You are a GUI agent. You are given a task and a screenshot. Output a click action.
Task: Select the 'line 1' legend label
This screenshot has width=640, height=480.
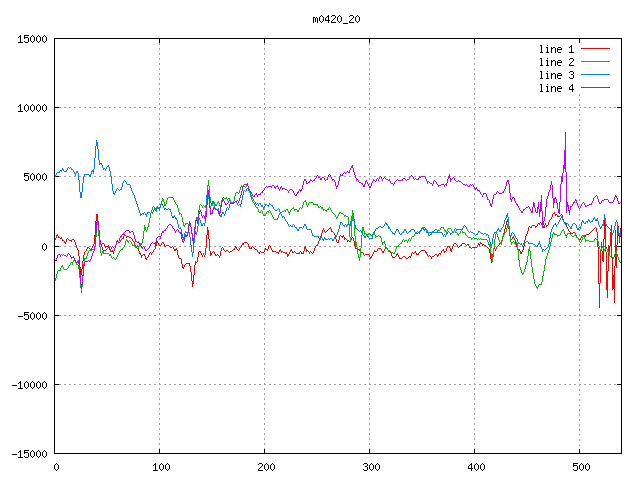click(x=556, y=49)
